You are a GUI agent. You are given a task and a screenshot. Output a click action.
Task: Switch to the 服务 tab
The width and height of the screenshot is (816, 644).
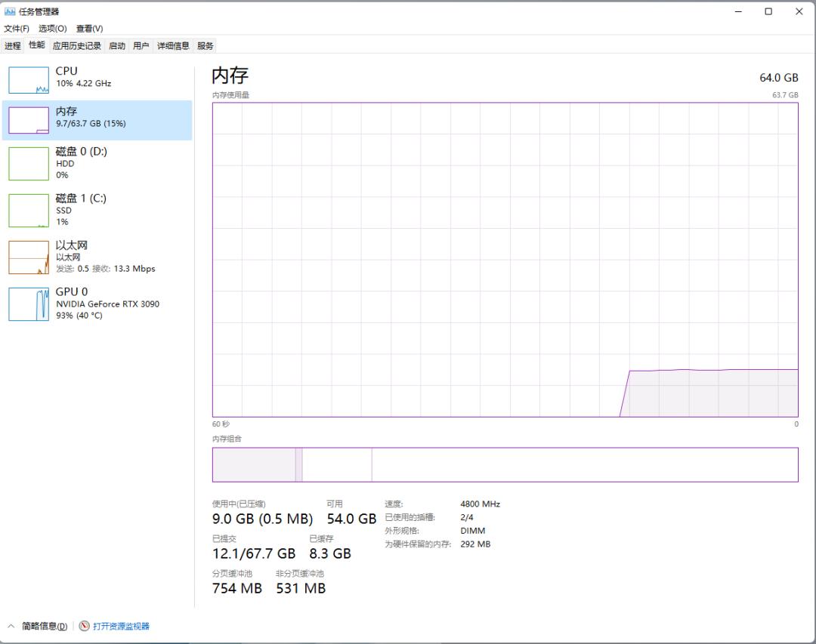205,46
